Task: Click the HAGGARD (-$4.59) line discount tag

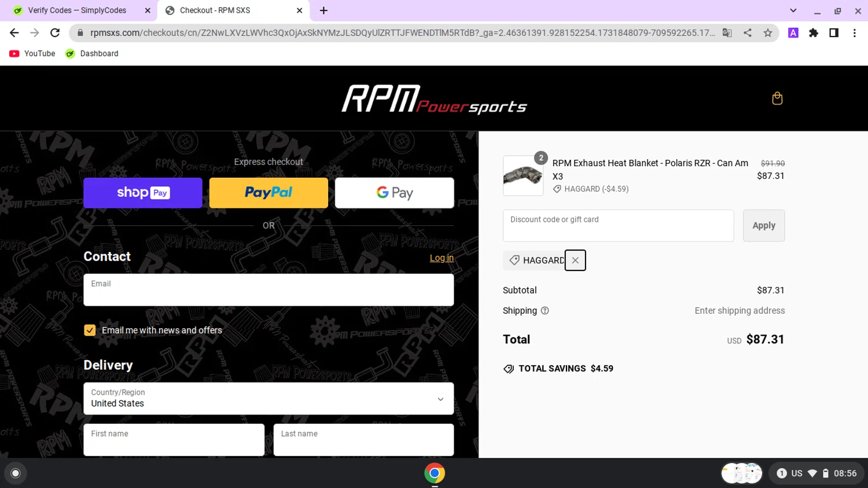Action: click(x=591, y=189)
